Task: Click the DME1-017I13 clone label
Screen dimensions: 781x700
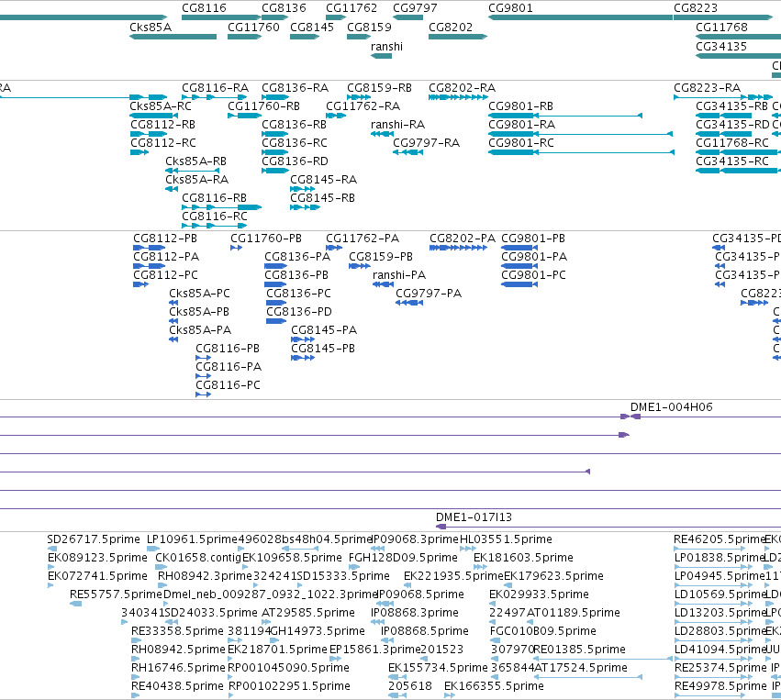Action: point(474,517)
